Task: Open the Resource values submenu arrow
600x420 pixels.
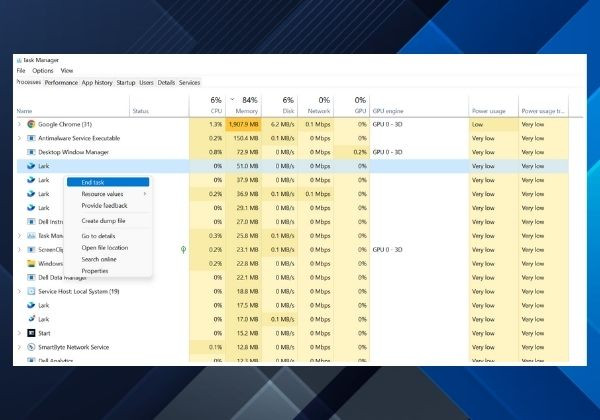Action: click(x=145, y=194)
